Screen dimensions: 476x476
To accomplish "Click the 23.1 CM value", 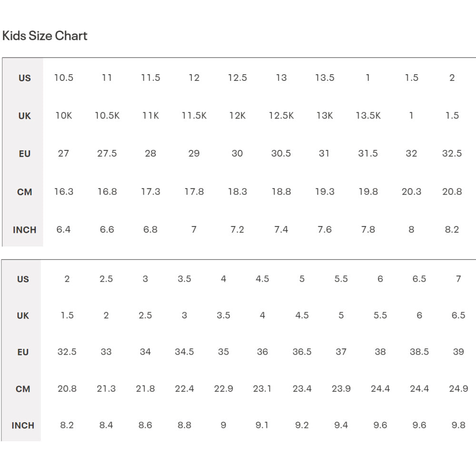I will (262, 388).
